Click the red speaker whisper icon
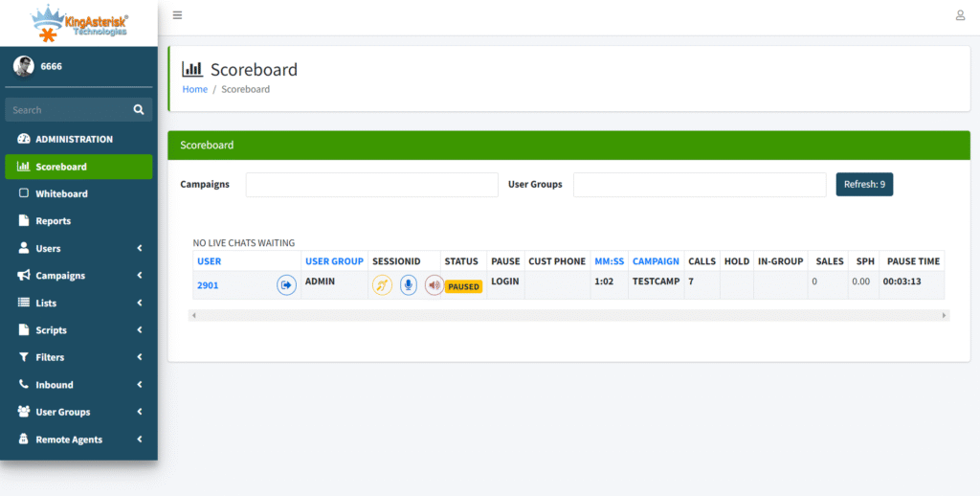The image size is (980, 496). [x=434, y=285]
